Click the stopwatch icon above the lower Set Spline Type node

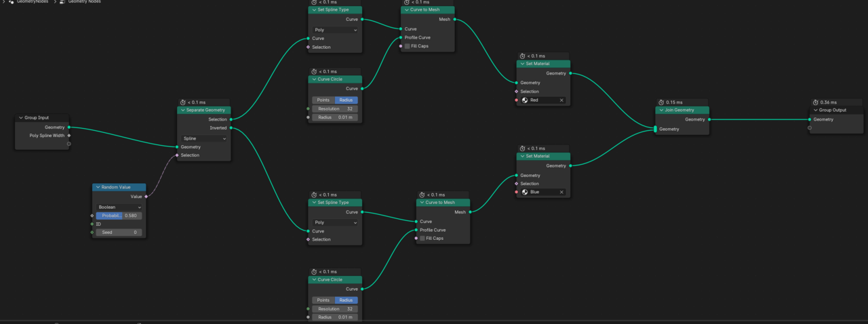click(314, 195)
